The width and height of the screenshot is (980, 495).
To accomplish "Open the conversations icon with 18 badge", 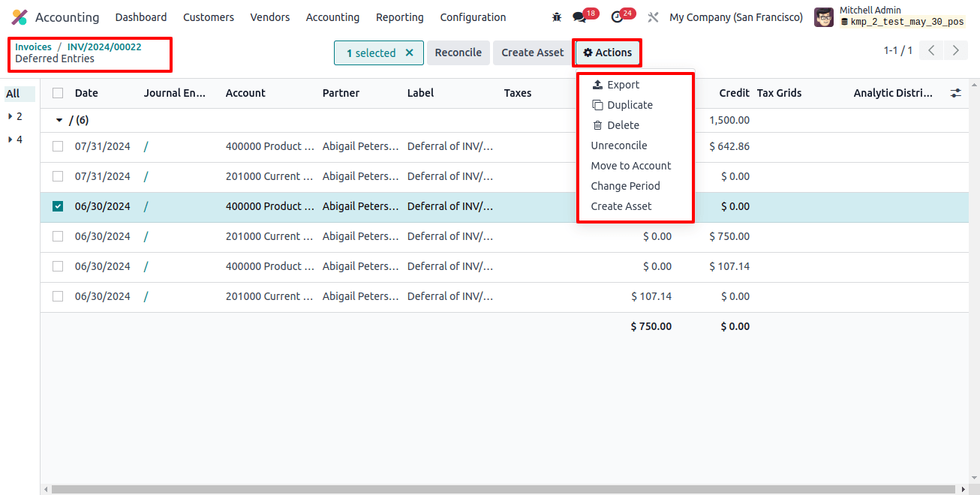I will [579, 17].
